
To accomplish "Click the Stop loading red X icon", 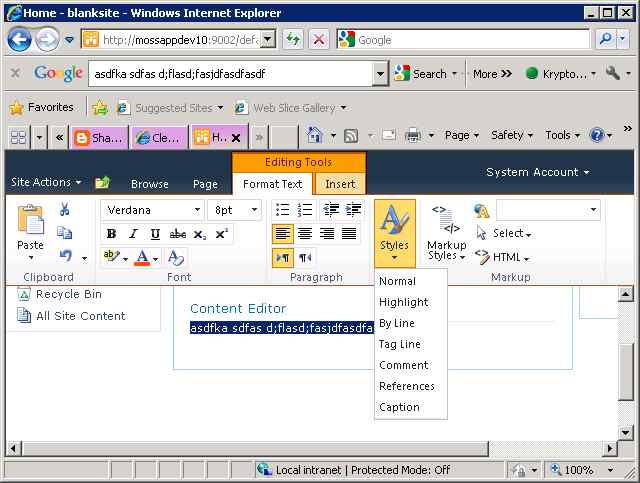I will (x=319, y=40).
